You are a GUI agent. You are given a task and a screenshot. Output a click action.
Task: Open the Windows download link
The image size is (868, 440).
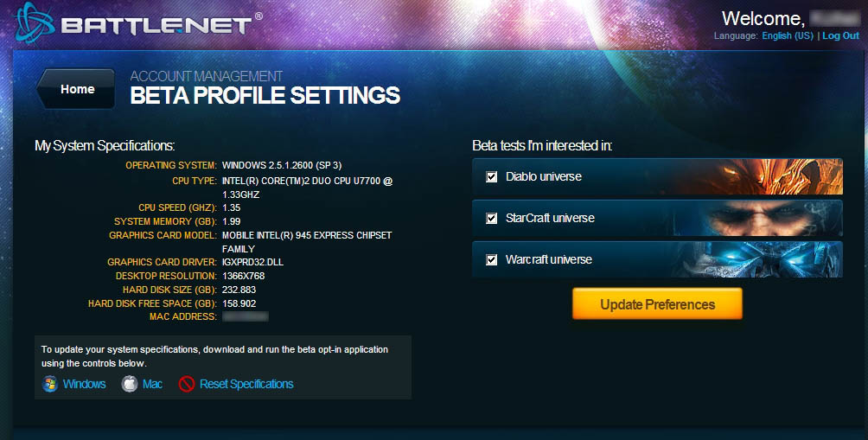pyautogui.click(x=85, y=384)
